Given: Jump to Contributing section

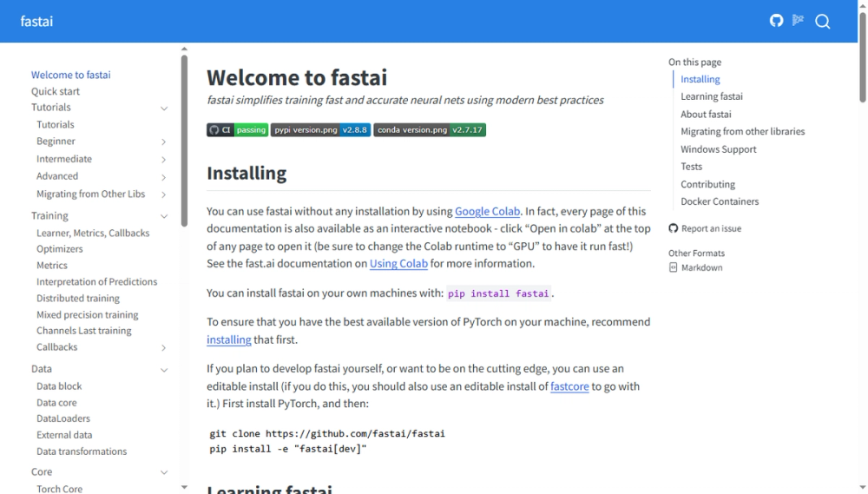Looking at the screenshot, I should [x=708, y=184].
